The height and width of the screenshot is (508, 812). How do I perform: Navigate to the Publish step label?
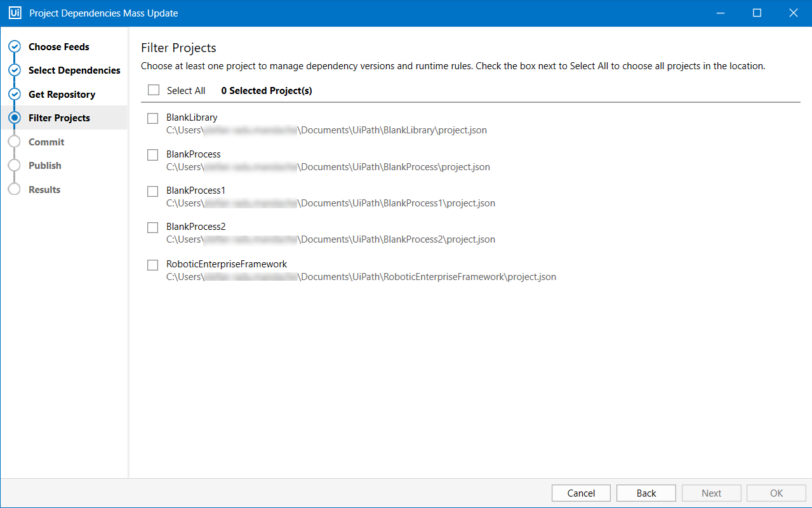(44, 165)
